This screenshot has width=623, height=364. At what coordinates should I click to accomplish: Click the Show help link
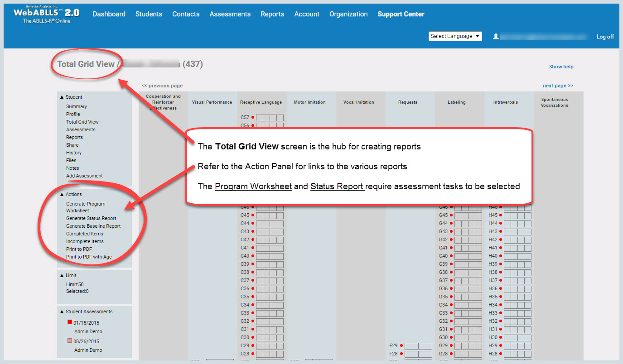561,67
